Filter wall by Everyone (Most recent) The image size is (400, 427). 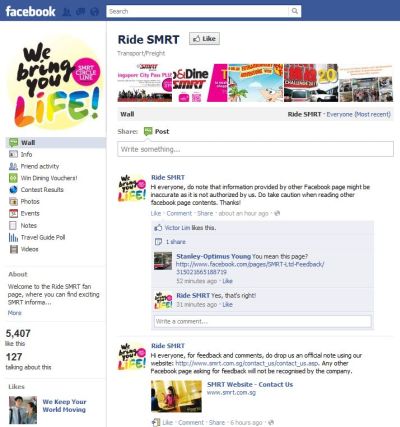tap(358, 114)
